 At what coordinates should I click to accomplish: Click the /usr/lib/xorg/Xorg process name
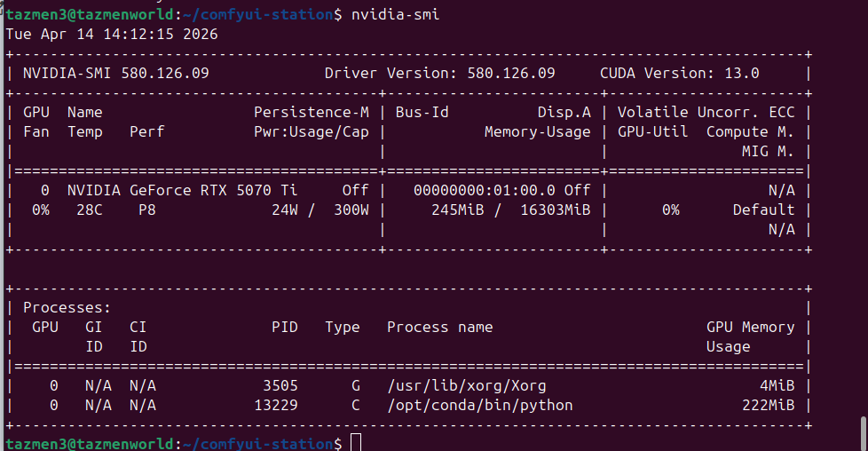click(466, 386)
